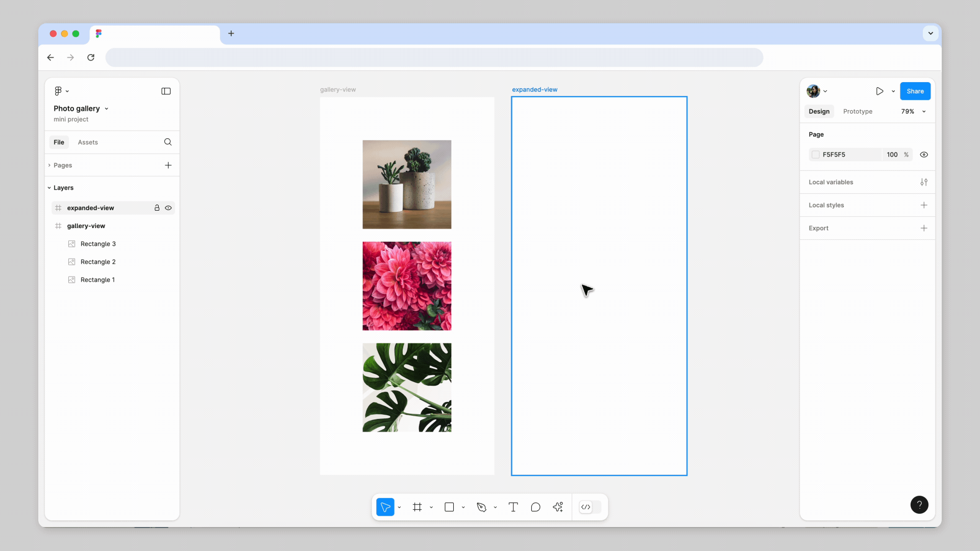
Task: Select the Rectangle shape tool
Action: click(449, 507)
